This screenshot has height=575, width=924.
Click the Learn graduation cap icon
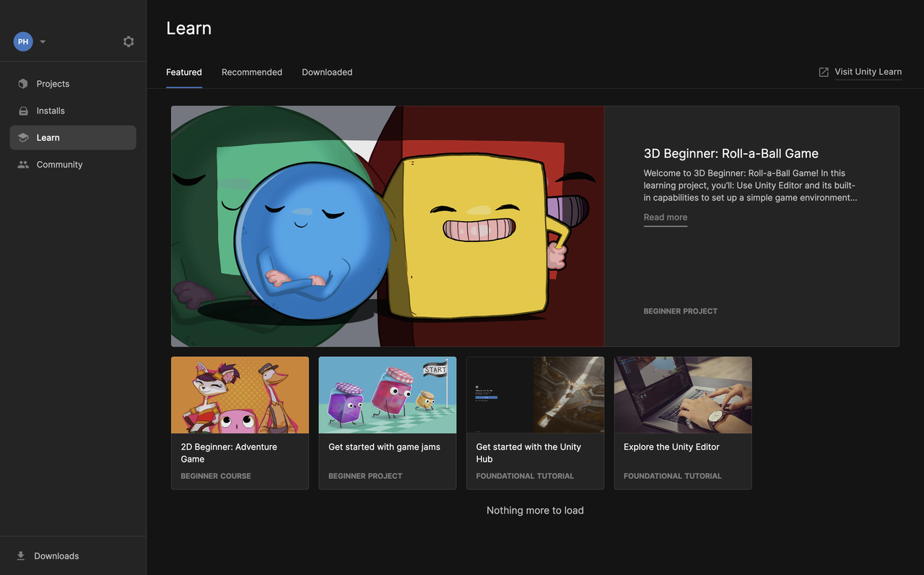pyautogui.click(x=23, y=137)
